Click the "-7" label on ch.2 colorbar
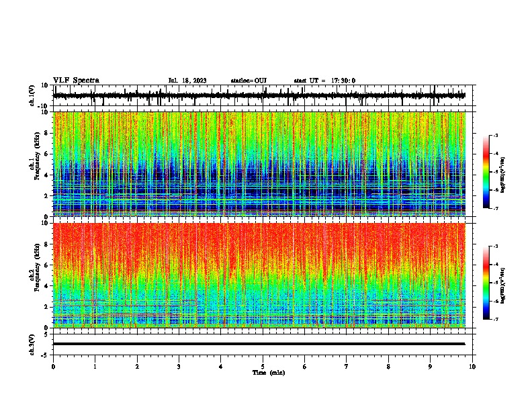This screenshot has width=532, height=411. (x=496, y=319)
